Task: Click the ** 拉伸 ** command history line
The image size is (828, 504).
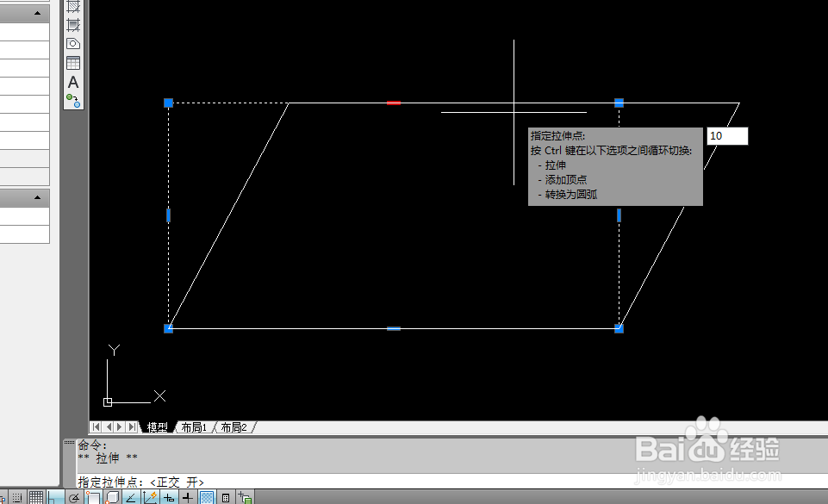Action: point(108,457)
